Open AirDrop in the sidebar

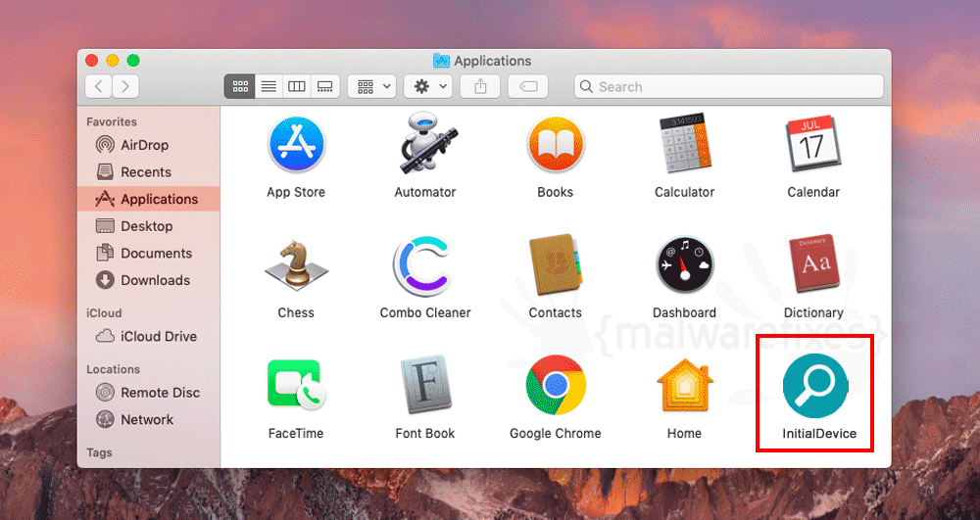pyautogui.click(x=149, y=145)
